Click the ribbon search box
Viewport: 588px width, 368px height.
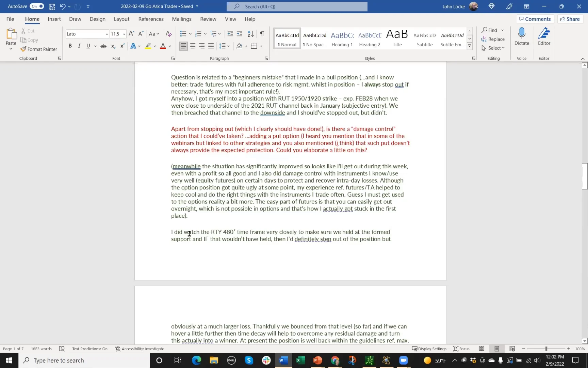tap(297, 6)
